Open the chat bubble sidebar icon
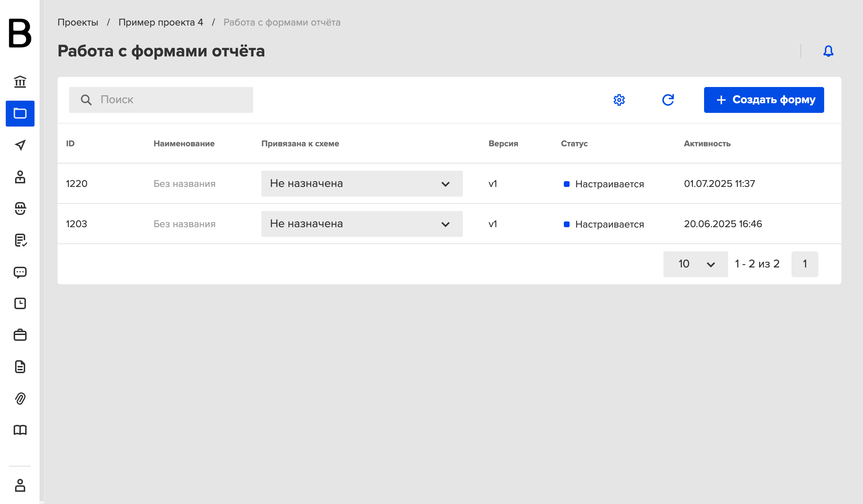This screenshot has width=863, height=504. [x=20, y=272]
